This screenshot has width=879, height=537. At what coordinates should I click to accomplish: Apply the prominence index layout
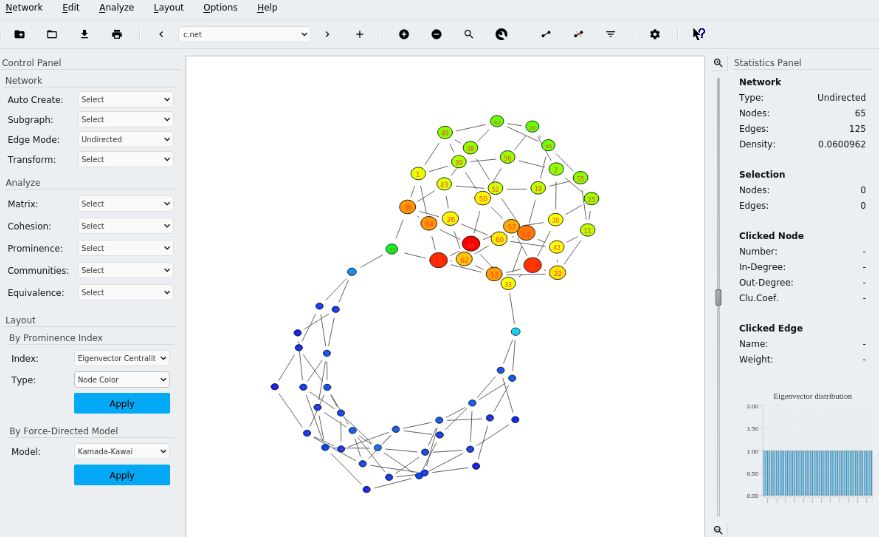122,404
